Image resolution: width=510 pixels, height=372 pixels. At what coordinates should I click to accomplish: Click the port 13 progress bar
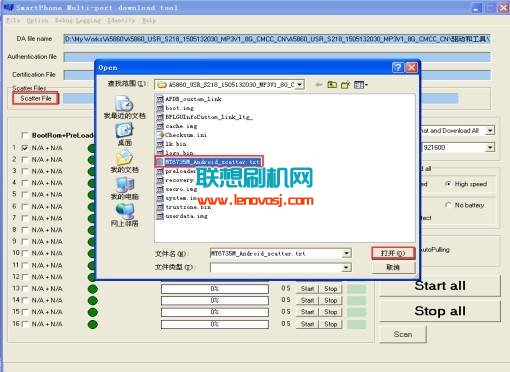[215, 289]
